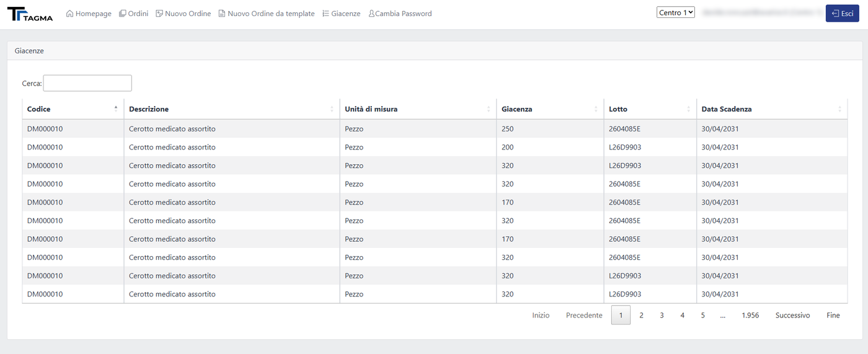Focus the Cerca search field

[87, 83]
